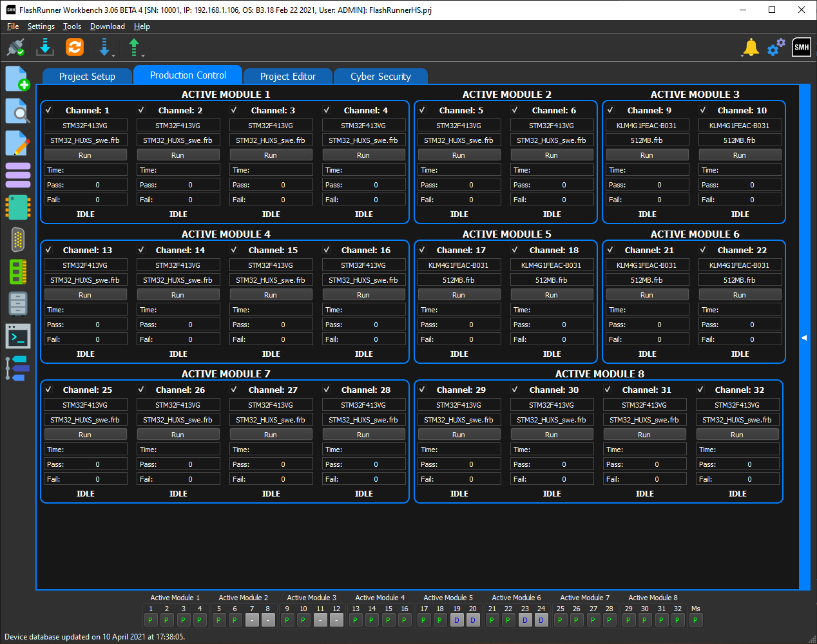Click Channel 25 file field STM32_HUXS_swe.frb
817x644 pixels.
pyautogui.click(x=85, y=420)
